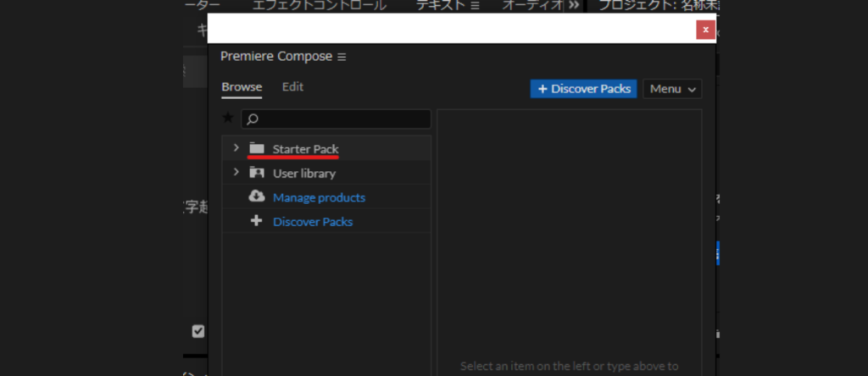Open the Manage products link
868x376 pixels.
[x=319, y=197]
